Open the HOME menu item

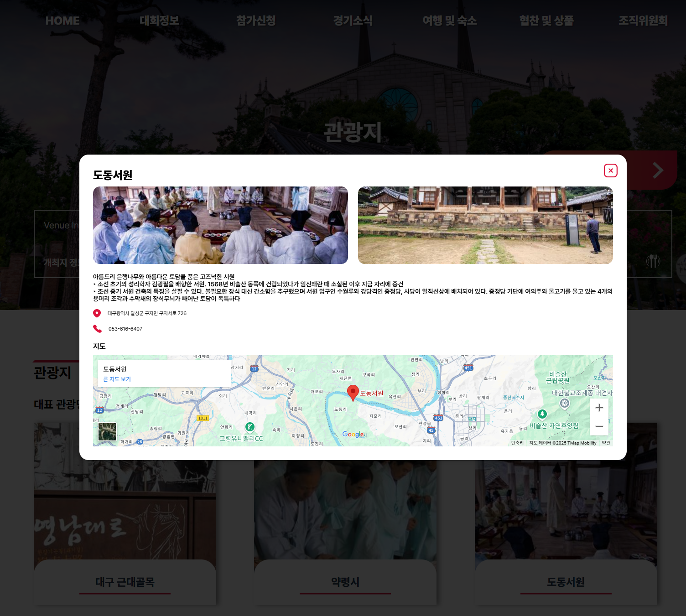(62, 21)
